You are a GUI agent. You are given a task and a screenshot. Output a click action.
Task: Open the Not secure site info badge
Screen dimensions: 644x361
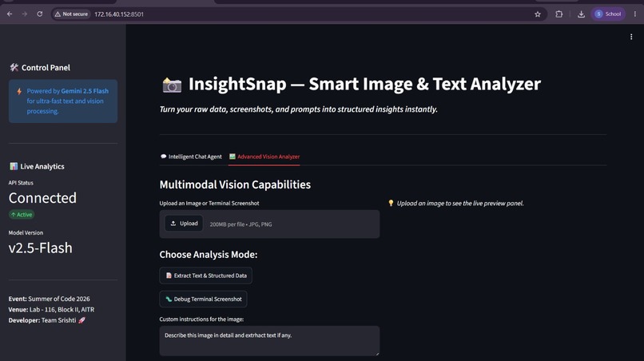point(72,14)
